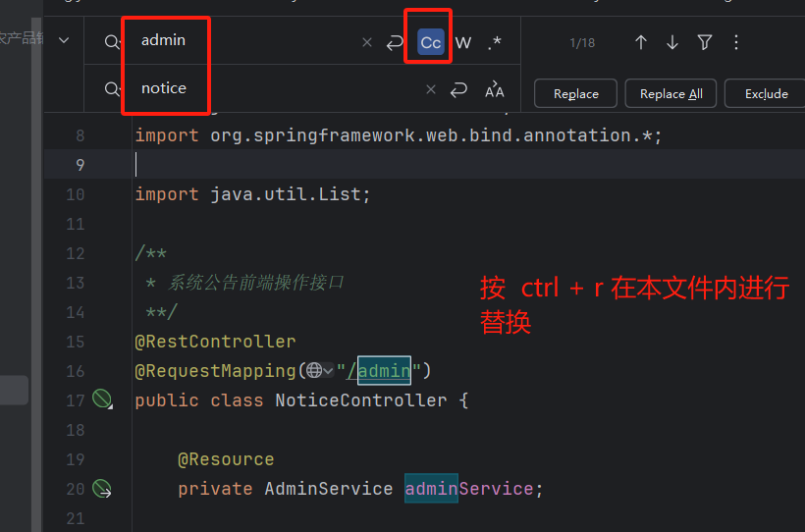
Task: Click the import java.util.List line
Action: [252, 194]
